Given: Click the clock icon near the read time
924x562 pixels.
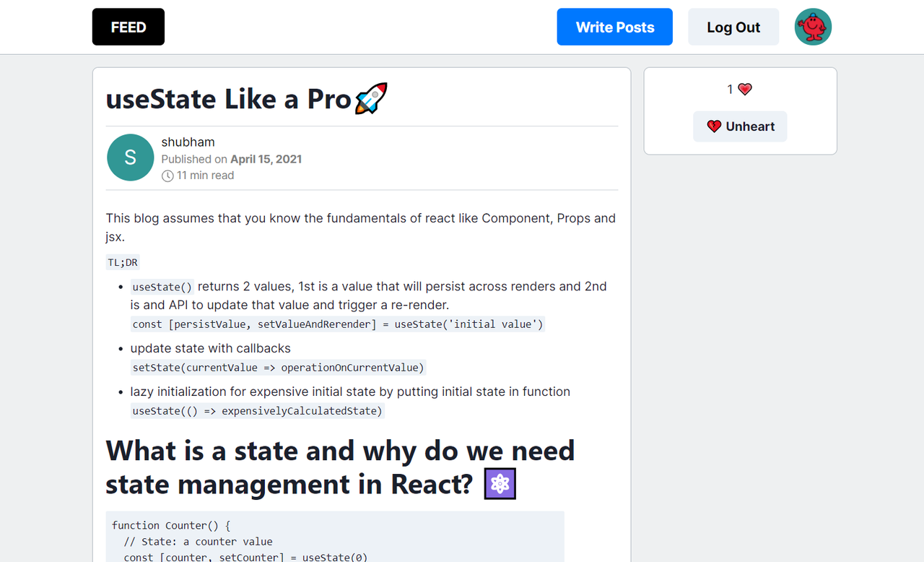Looking at the screenshot, I should (167, 176).
